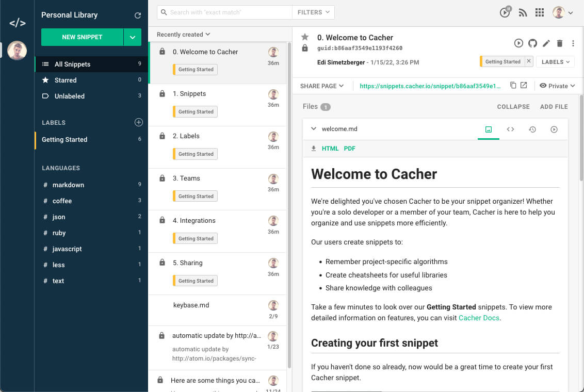This screenshot has width=584, height=392.
Task: Open the 3. Teams snippet
Action: coord(218,189)
